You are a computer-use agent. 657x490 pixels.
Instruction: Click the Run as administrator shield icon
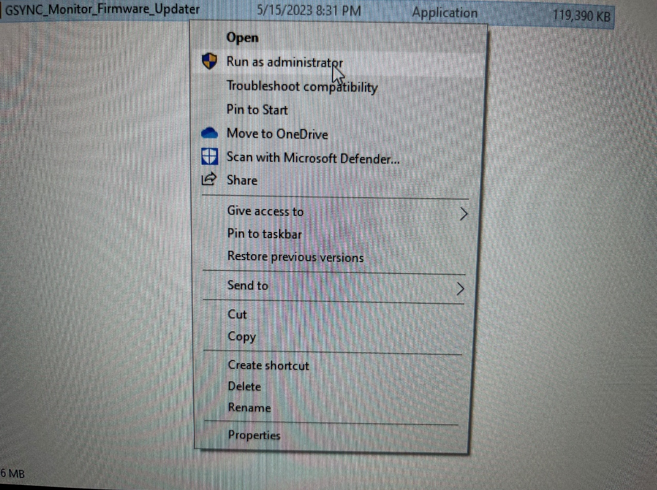[209, 61]
